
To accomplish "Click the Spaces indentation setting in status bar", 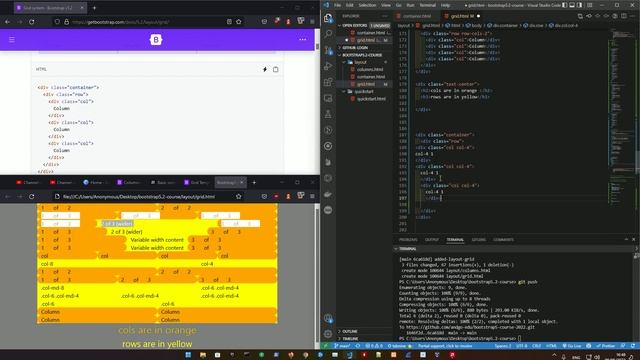I will (502, 346).
